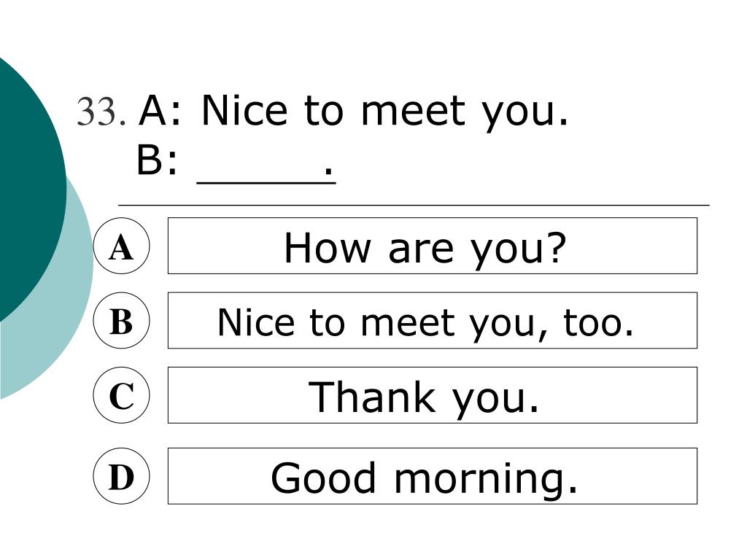Choose the answer "Thank you."
Image resolution: width=747 pixels, height=560 pixels.
pyautogui.click(x=433, y=395)
